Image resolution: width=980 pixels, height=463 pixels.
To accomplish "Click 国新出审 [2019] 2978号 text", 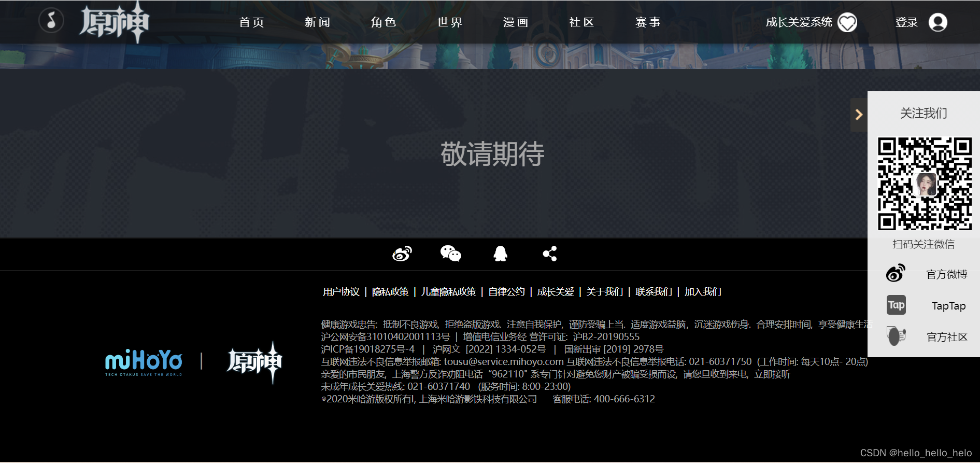I will pos(614,349).
